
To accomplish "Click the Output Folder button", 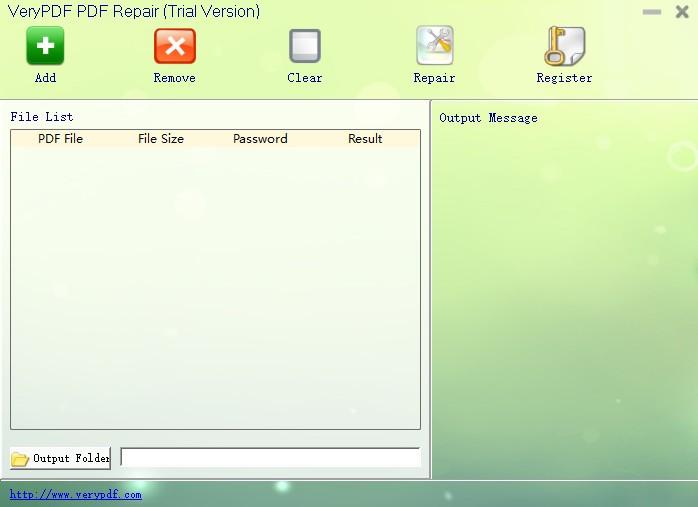I will pos(61,458).
